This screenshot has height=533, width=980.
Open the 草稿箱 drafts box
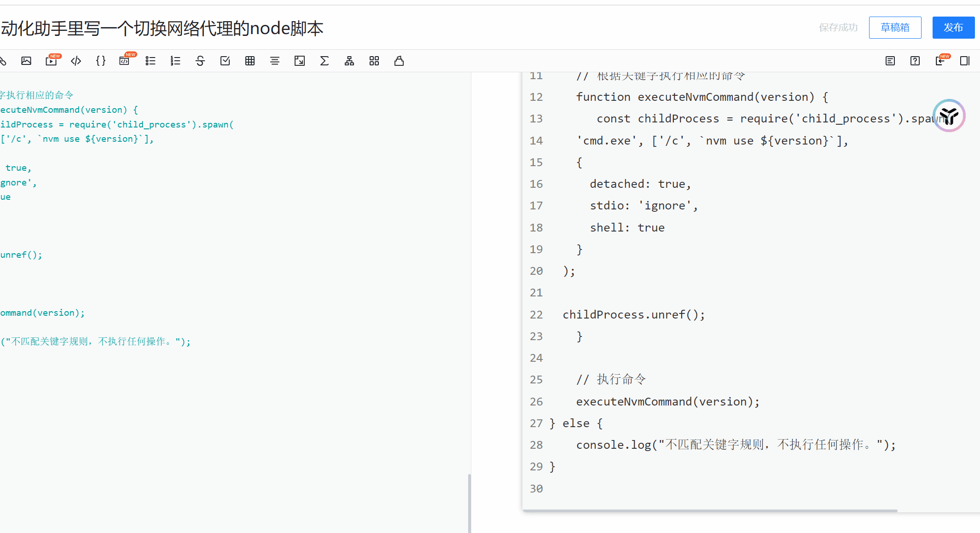(895, 28)
